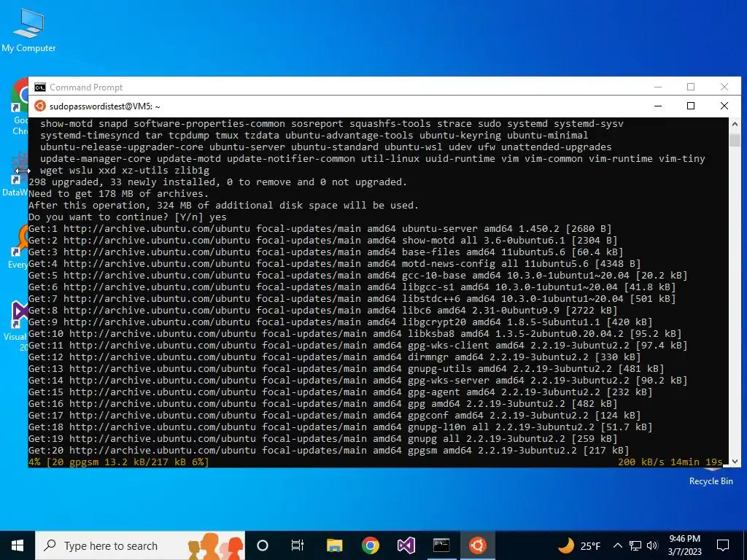The height and width of the screenshot is (560, 747).
Task: Open the notification center icon
Action: tap(723, 545)
